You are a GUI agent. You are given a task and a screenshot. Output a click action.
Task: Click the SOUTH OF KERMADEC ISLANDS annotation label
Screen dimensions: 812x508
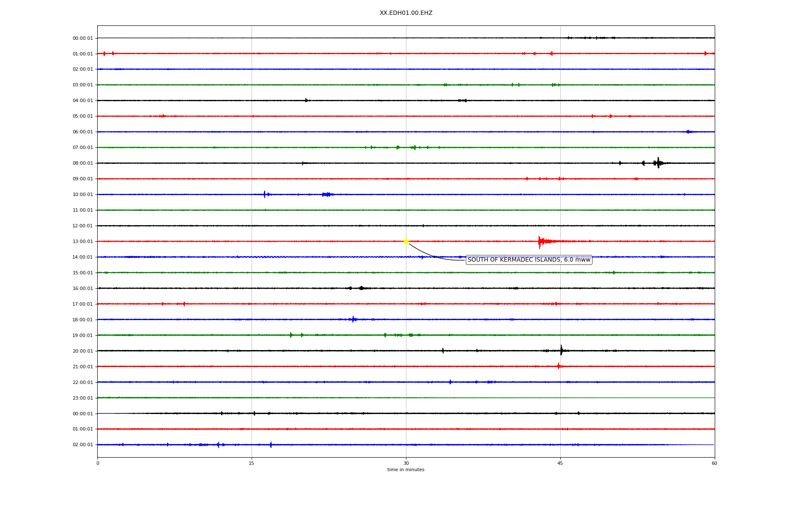click(529, 260)
